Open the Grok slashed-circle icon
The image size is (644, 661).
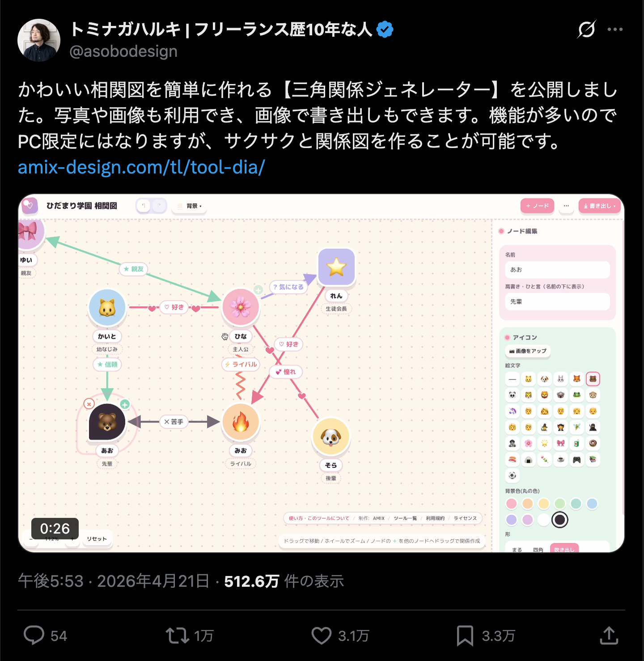[586, 29]
